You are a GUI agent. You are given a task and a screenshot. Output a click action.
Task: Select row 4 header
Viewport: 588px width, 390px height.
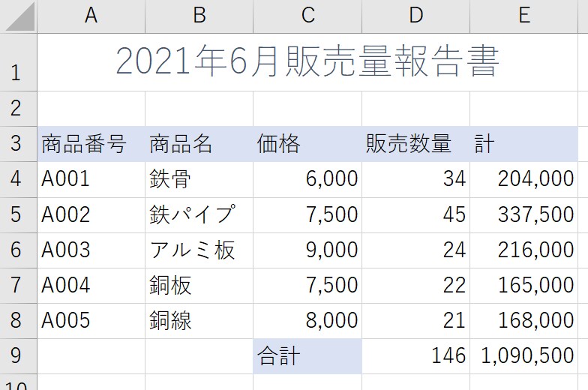tap(18, 180)
